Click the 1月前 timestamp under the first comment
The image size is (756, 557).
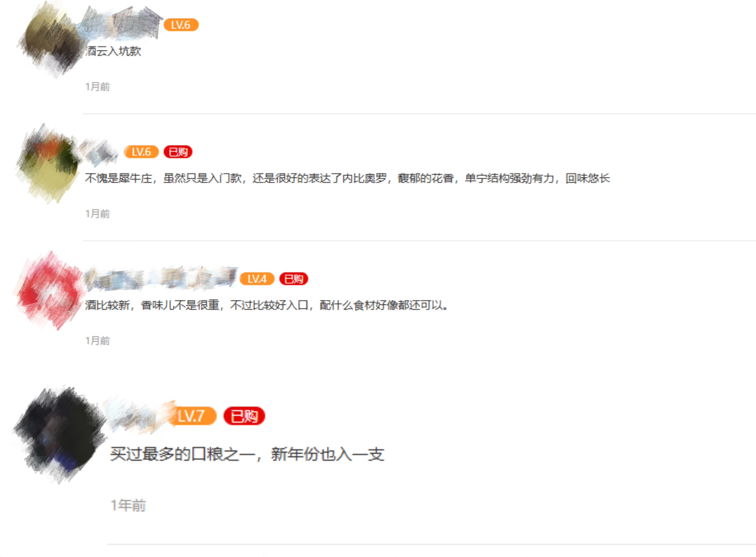click(97, 87)
